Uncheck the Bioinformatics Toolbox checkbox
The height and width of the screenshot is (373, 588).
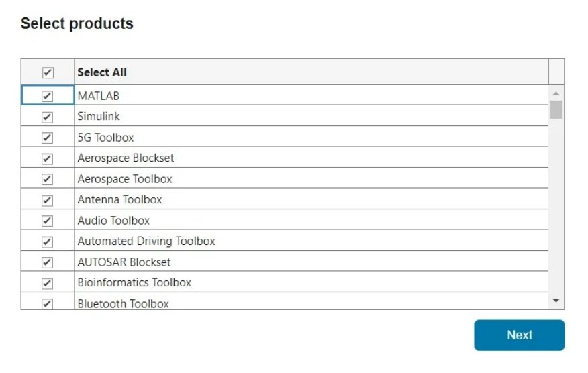coord(47,283)
